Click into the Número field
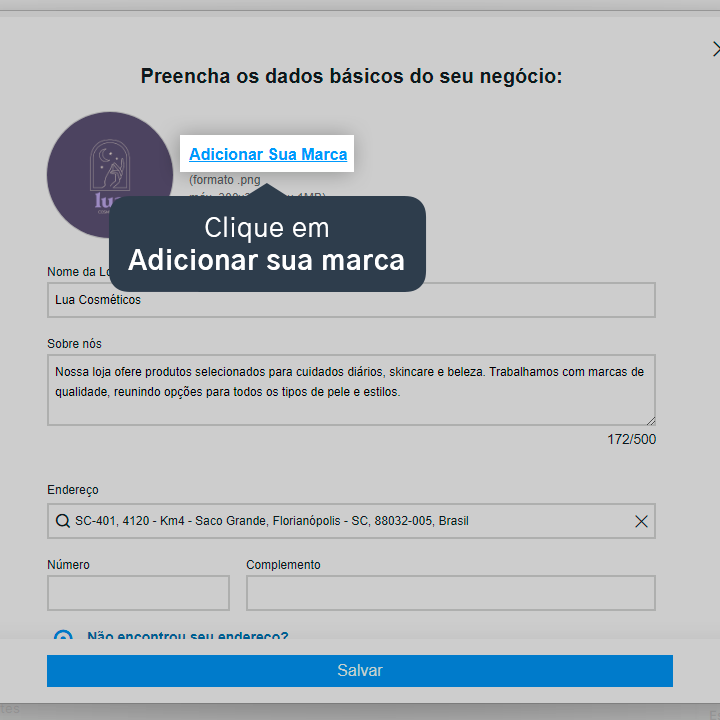Screen dimensions: 720x720 pyautogui.click(x=138, y=593)
